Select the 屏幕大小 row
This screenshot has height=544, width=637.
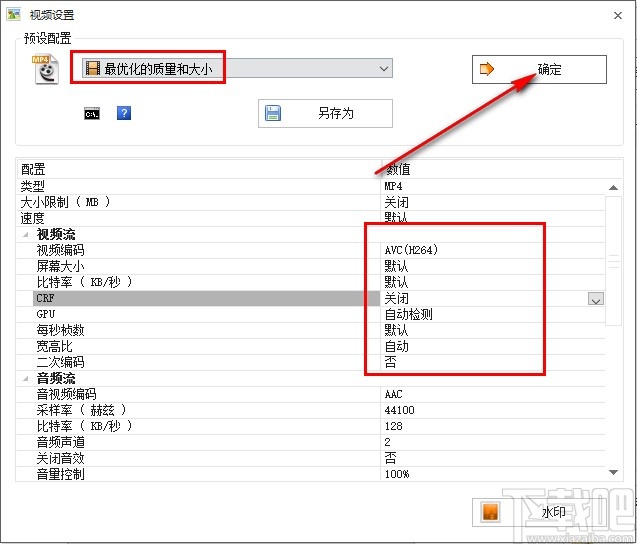[311, 266]
